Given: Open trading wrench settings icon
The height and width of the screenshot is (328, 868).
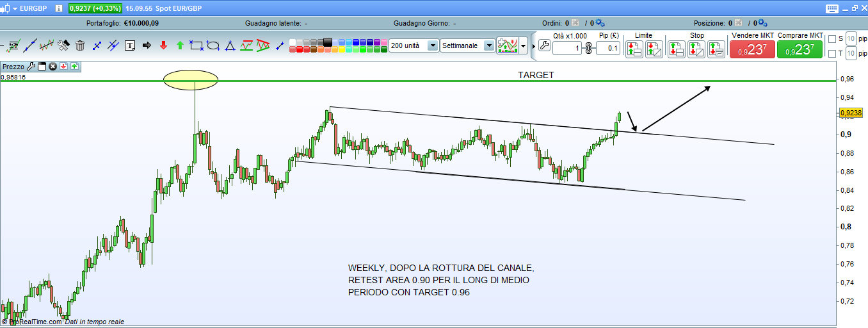Looking at the screenshot, I should pos(544,45).
